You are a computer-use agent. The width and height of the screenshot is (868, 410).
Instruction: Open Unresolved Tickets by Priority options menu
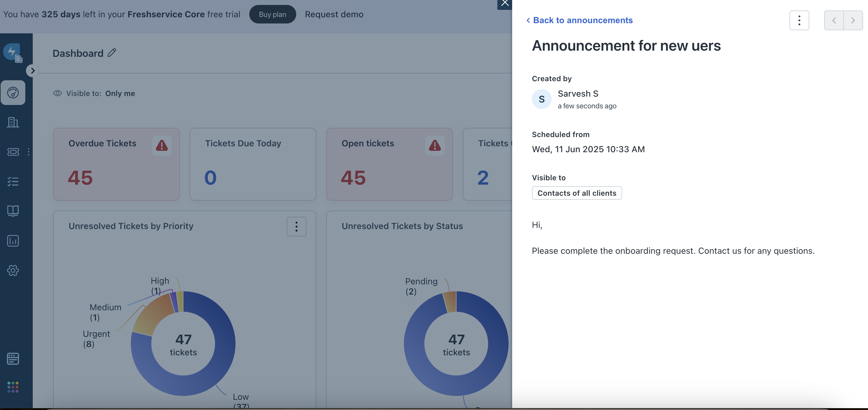click(296, 226)
